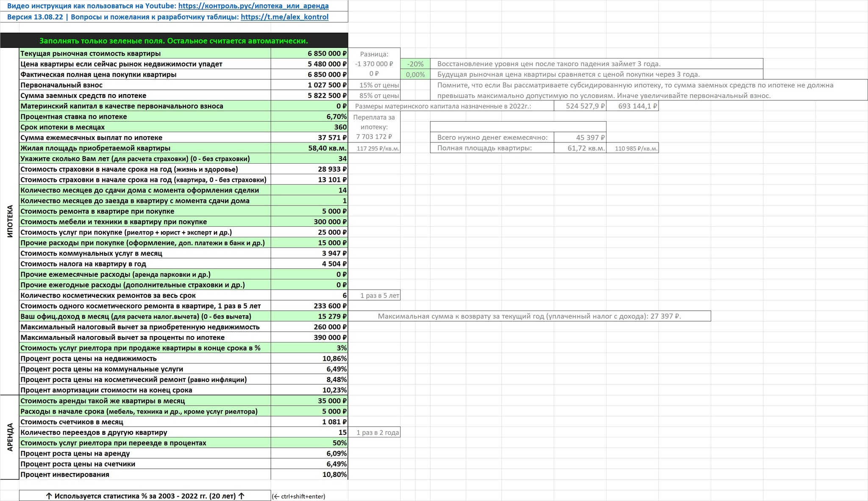Select full apartment area 61,72 кв.м.
This screenshot has width=868, height=501.
[x=580, y=148]
